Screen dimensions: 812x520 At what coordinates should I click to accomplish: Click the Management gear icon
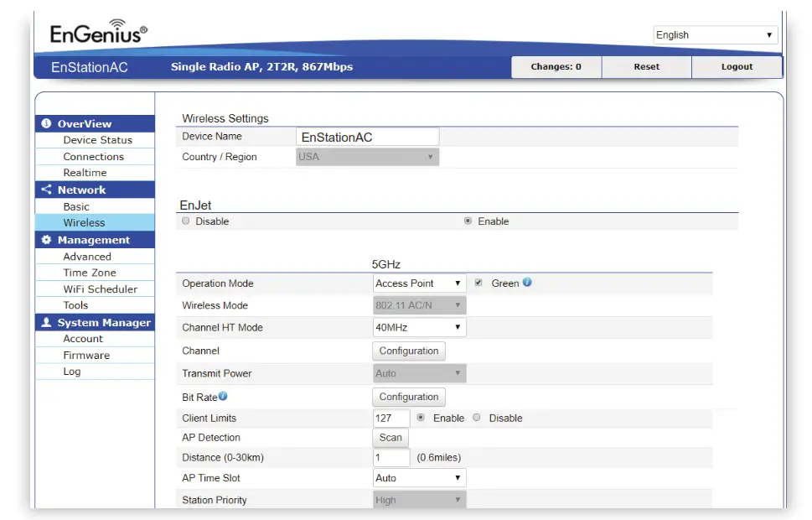[x=46, y=240]
